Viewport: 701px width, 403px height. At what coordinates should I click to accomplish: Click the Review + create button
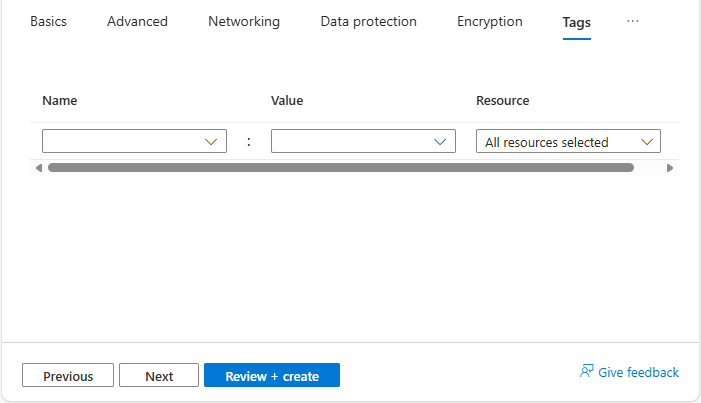click(x=272, y=376)
